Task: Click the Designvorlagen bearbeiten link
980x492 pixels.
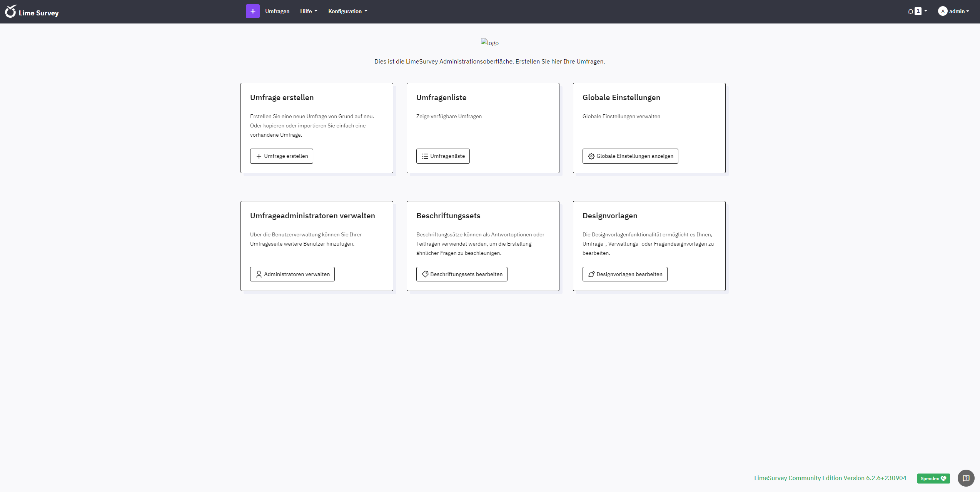Action: pyautogui.click(x=624, y=274)
